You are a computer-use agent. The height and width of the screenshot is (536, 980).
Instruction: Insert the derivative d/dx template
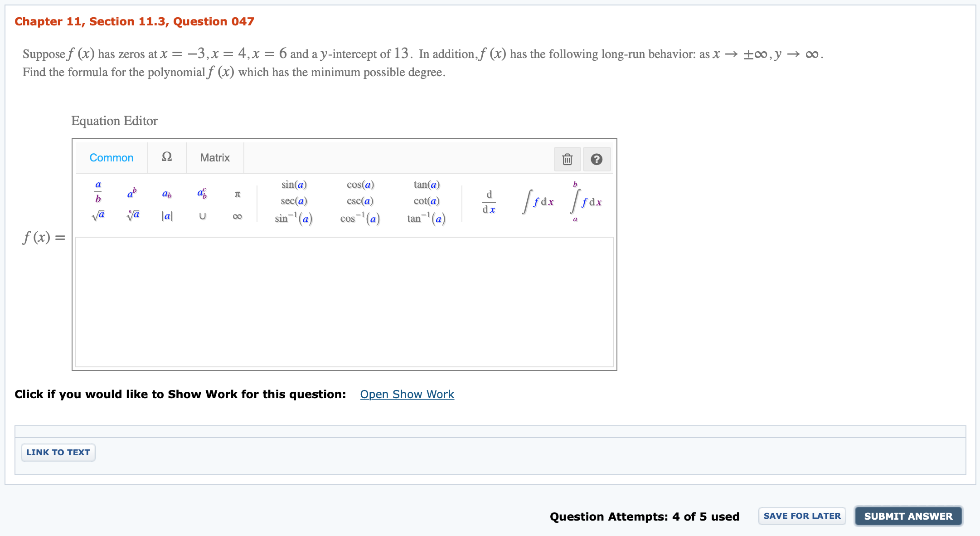[489, 202]
